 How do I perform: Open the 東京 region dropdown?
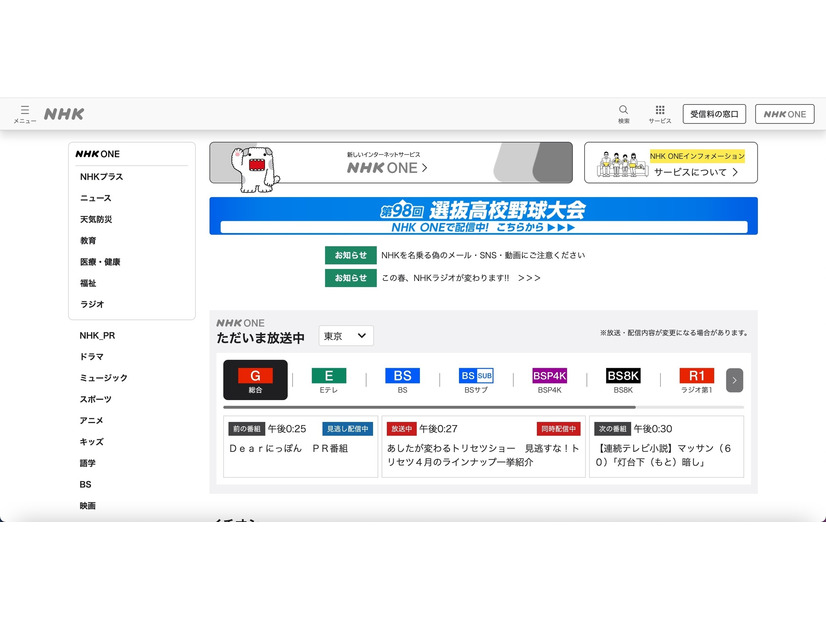tap(345, 336)
